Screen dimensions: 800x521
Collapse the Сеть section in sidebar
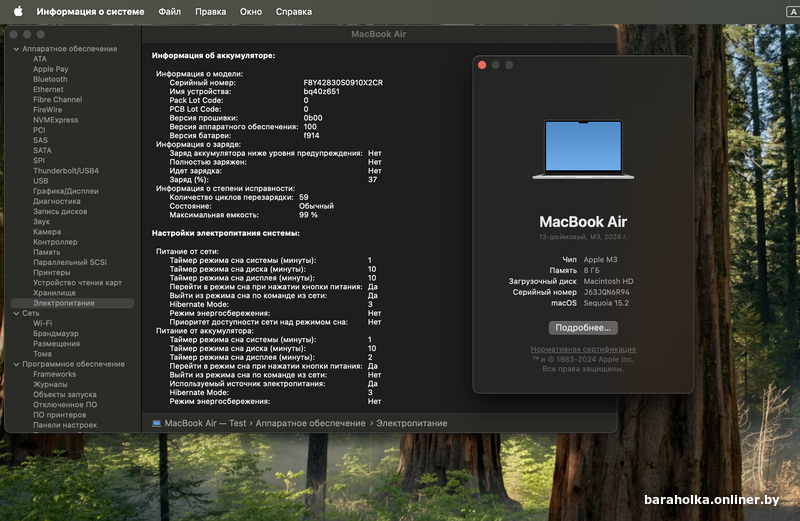point(14,313)
